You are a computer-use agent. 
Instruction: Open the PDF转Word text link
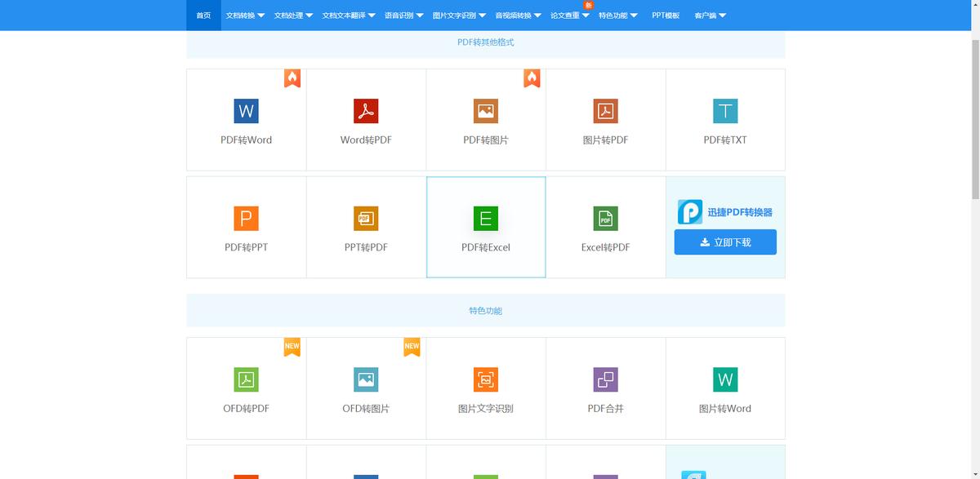click(246, 140)
